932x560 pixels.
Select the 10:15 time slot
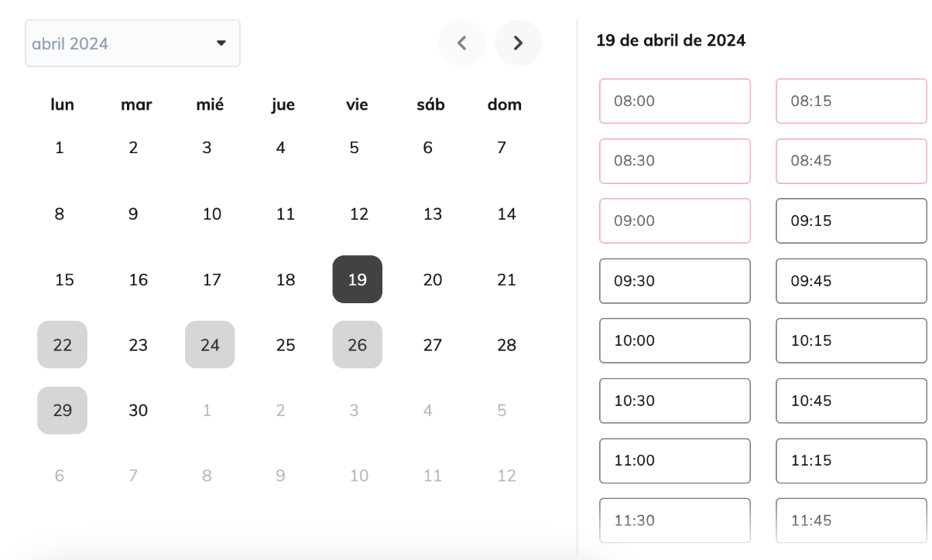click(851, 340)
